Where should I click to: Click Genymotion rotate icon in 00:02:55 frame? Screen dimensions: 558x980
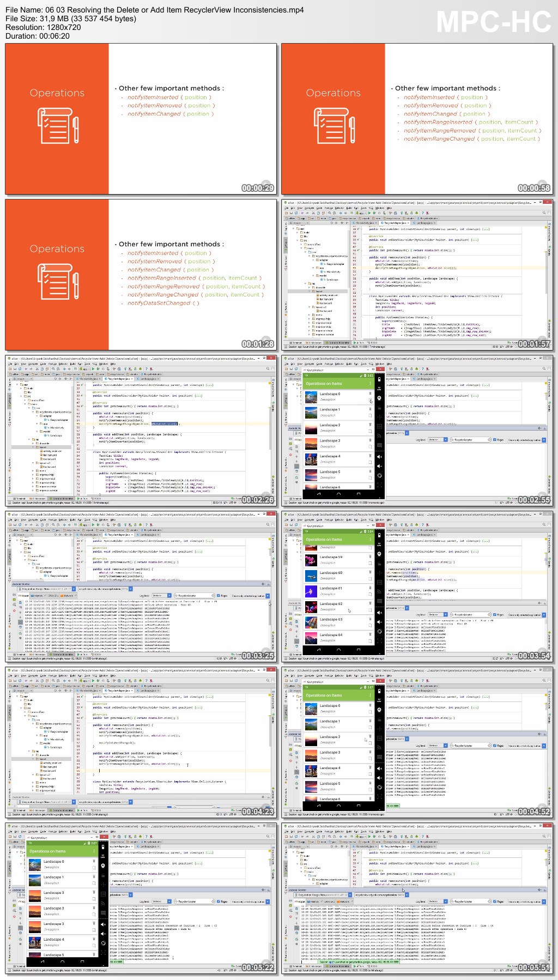(379, 475)
